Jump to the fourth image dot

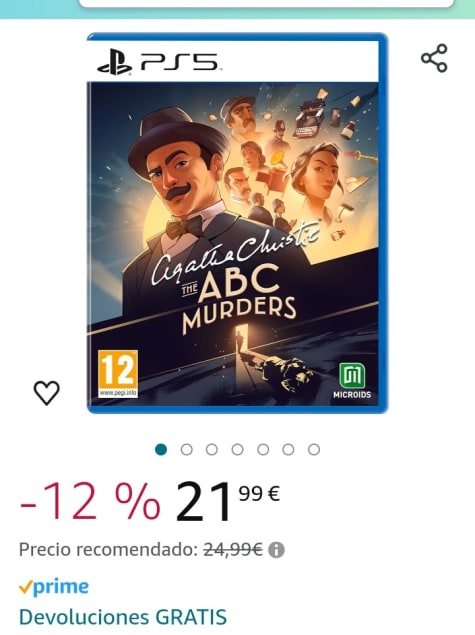point(238,450)
